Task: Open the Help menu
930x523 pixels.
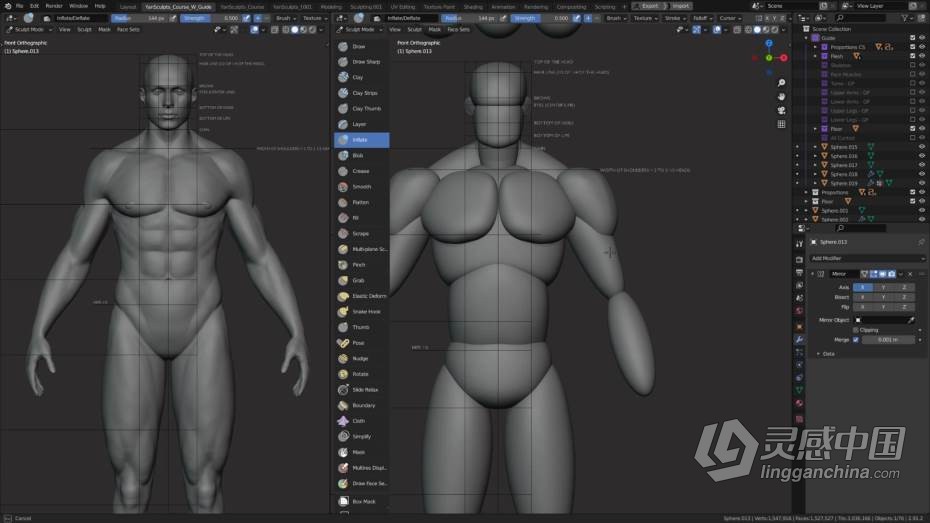Action: pos(100,6)
